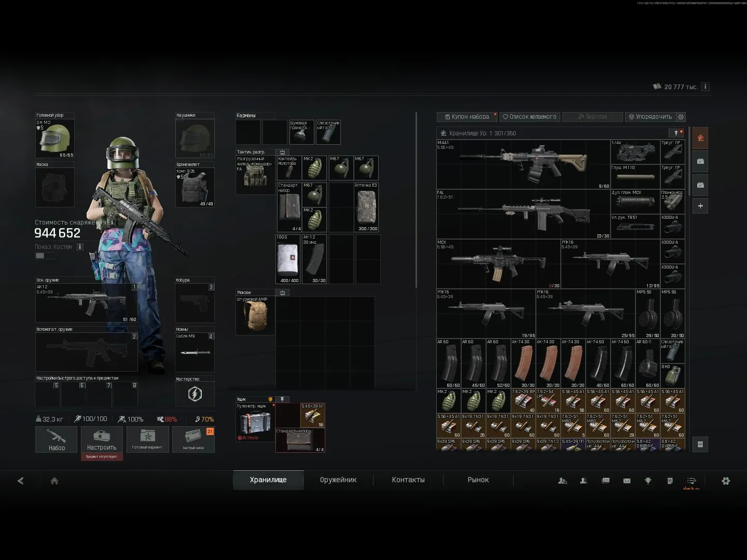Select the 5.45×39 БП ammo in case
747x560 pixels.
313,415
